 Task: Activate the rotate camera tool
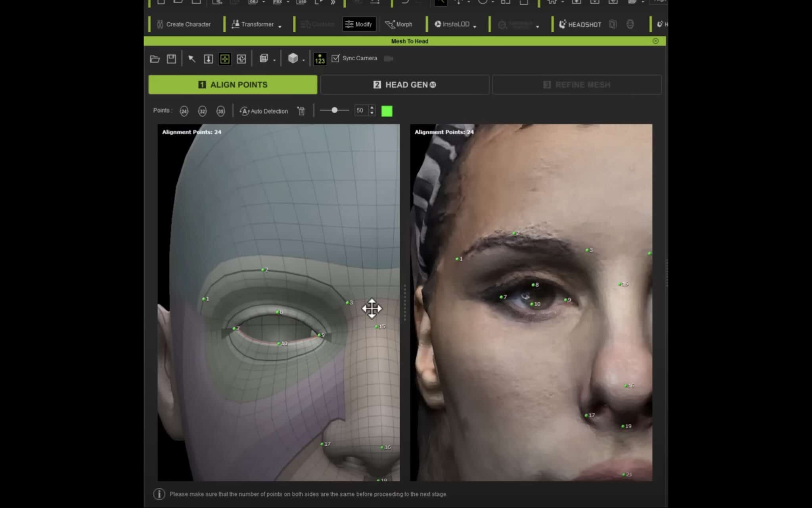(241, 58)
